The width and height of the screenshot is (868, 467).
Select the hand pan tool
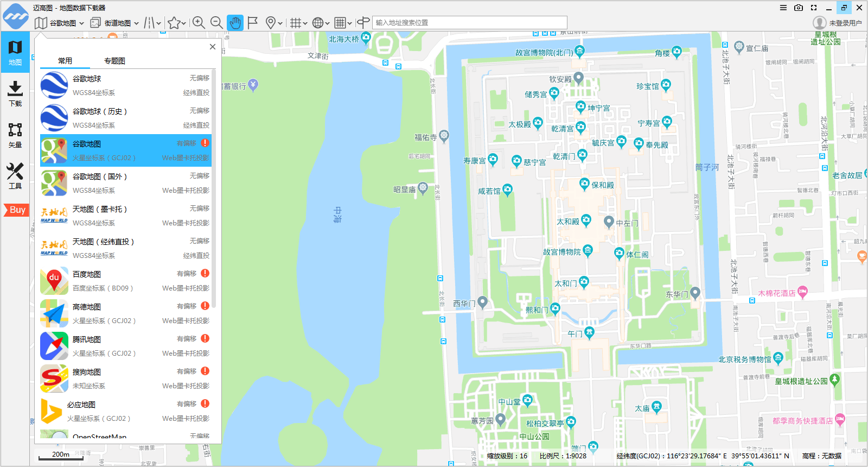click(x=234, y=23)
